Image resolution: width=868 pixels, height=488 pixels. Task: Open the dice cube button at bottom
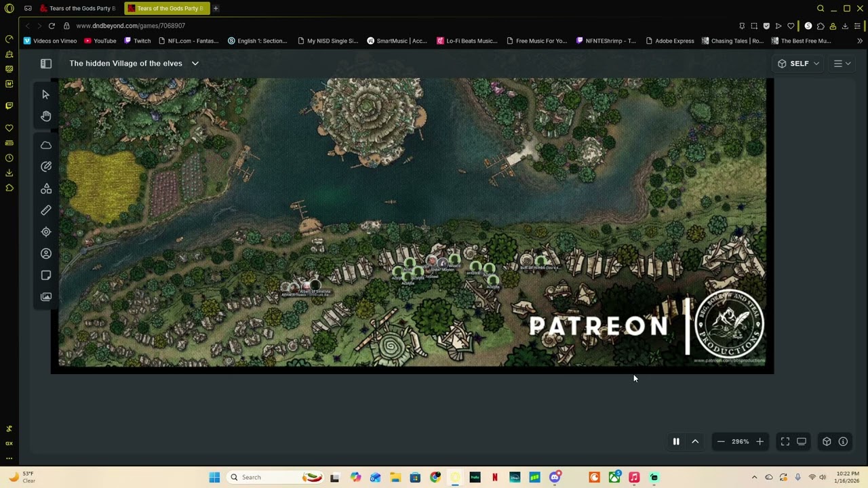(x=827, y=441)
